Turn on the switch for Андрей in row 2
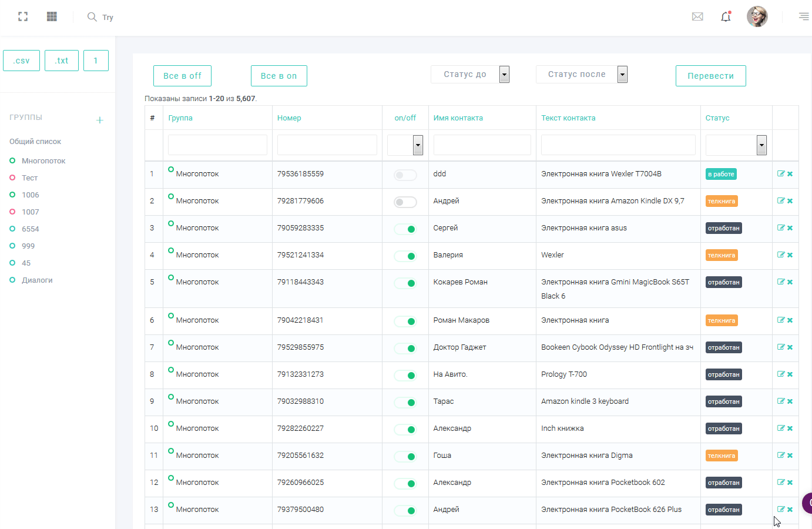 tap(405, 202)
